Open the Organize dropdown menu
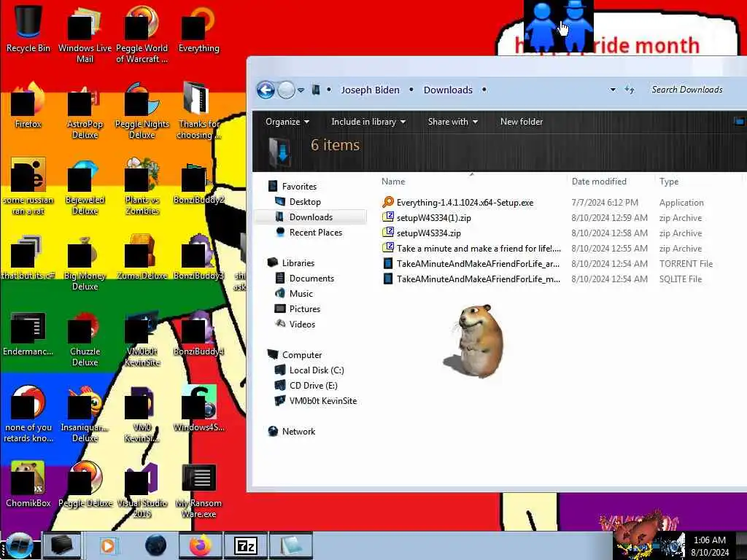Viewport: 747px width, 560px height. pos(287,122)
